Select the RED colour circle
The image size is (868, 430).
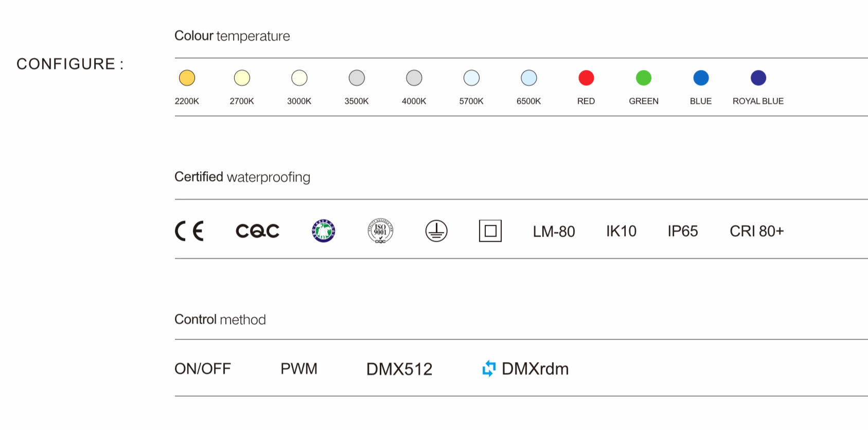586,78
